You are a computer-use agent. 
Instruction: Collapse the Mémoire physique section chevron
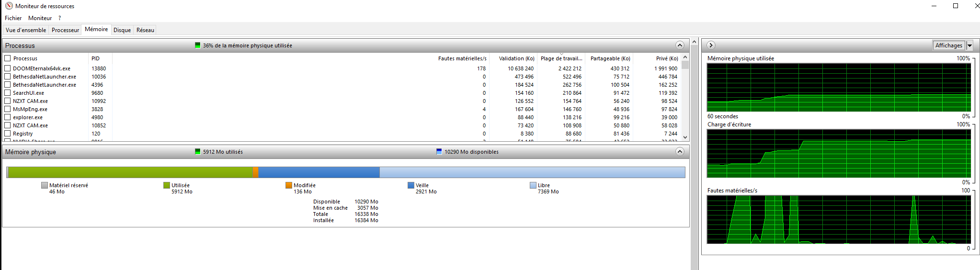(x=680, y=152)
